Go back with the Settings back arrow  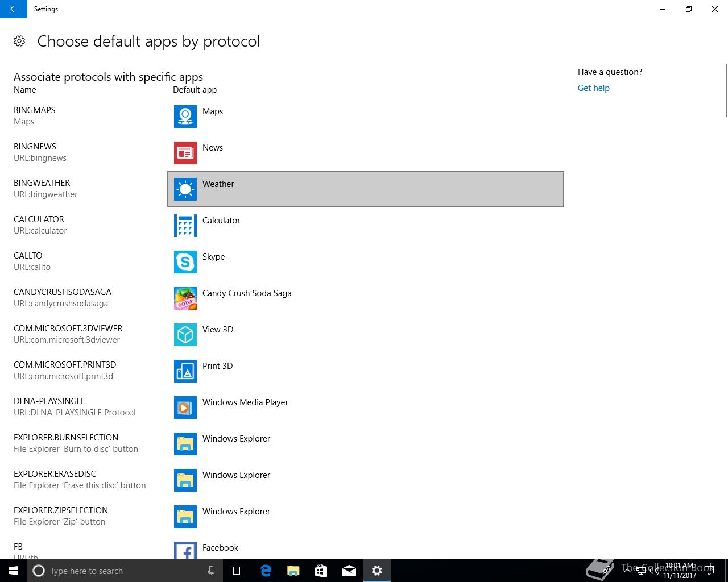[14, 9]
